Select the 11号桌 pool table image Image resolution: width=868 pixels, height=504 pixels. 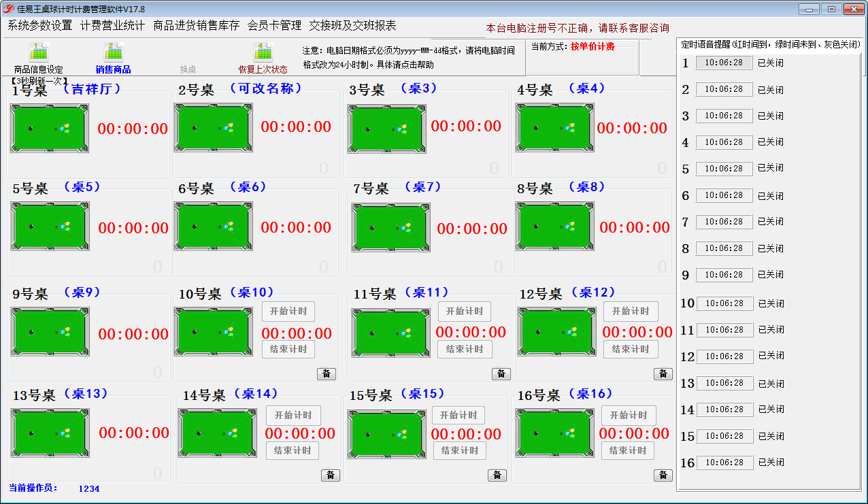coord(391,333)
